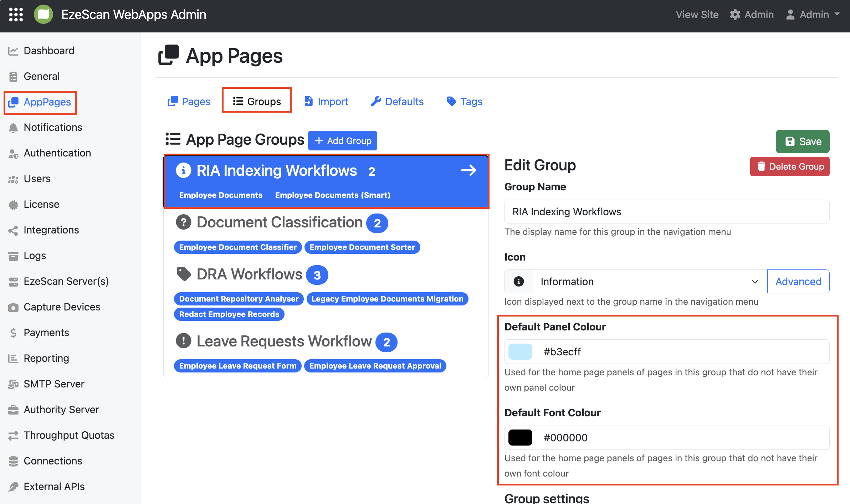850x504 pixels.
Task: Click the Default Panel Colour swatch
Action: 520,352
